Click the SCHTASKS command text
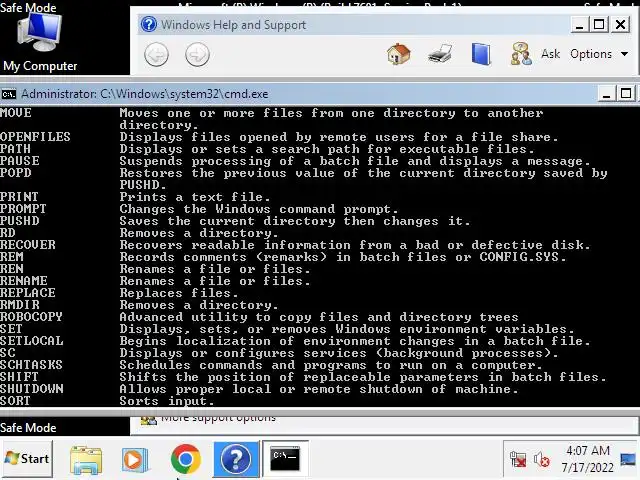 click(x=31, y=364)
